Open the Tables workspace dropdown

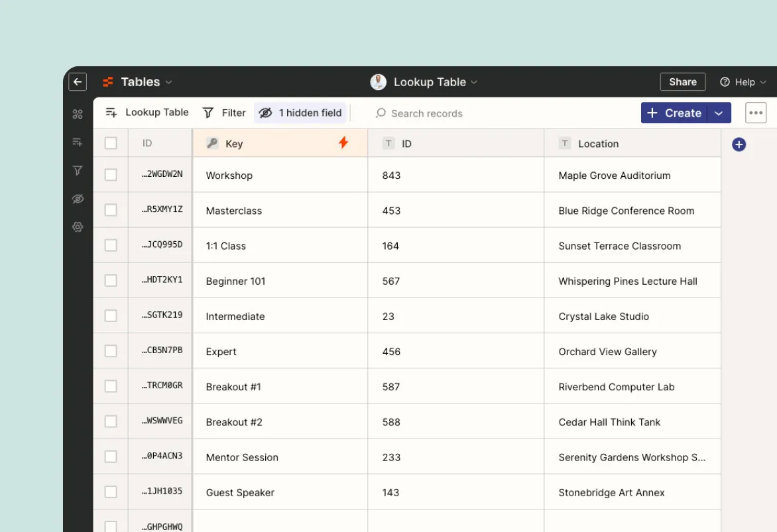click(x=168, y=81)
